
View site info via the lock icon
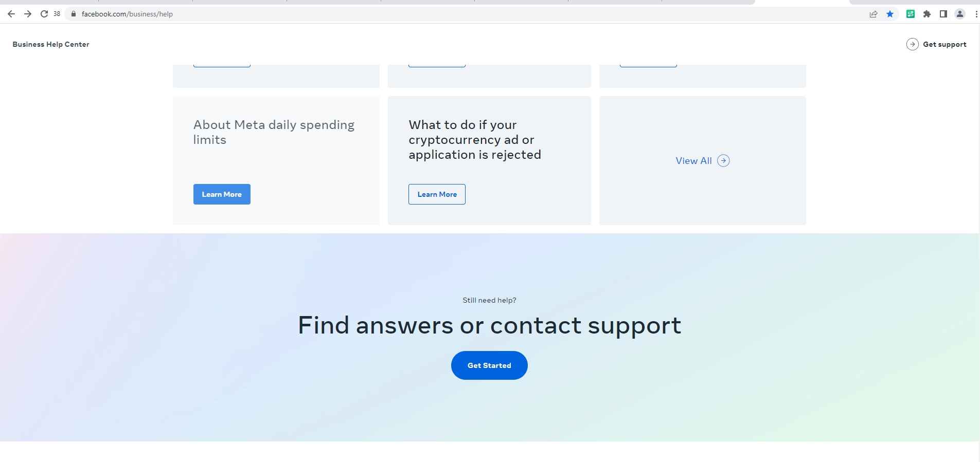(x=74, y=14)
